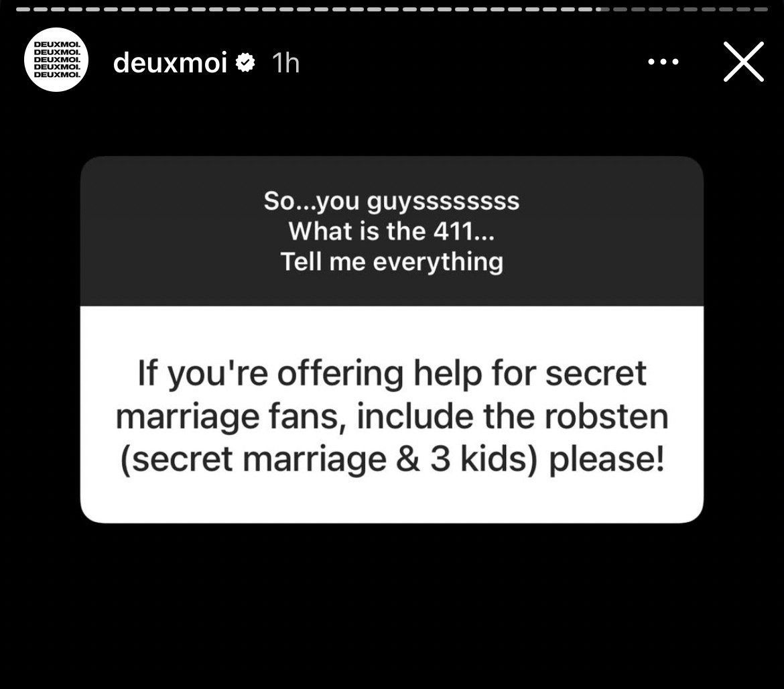Viewport: 784px width, 689px height.
Task: Select the second-to-last progress segment
Action: tap(743, 9)
